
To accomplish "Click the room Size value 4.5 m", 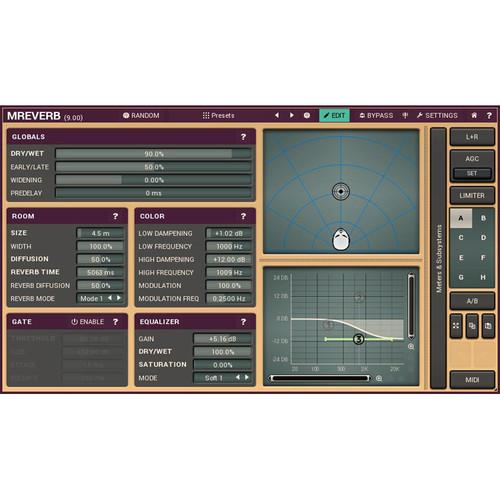I will [x=100, y=233].
